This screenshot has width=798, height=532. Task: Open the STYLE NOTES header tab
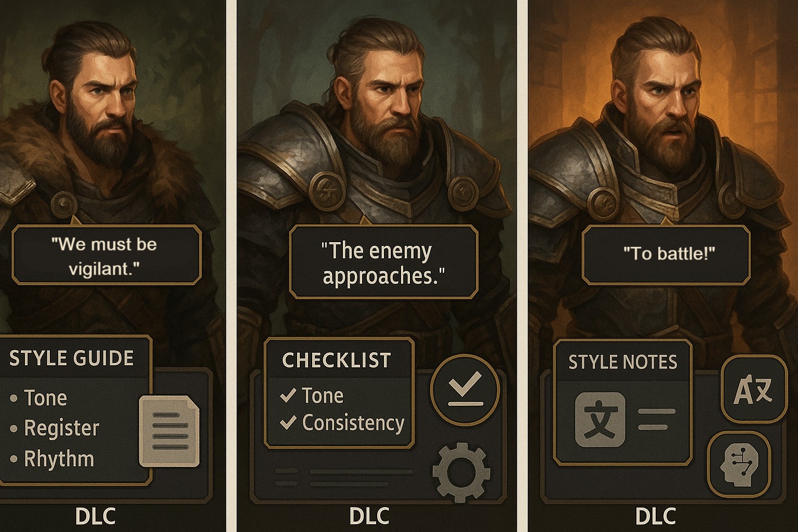[x=623, y=362]
